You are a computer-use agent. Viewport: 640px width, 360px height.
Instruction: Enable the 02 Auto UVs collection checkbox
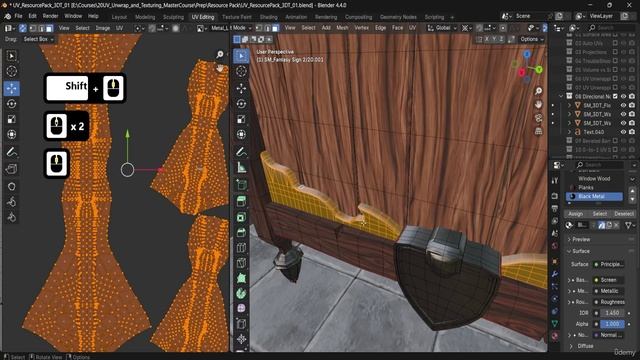pyautogui.click(x=615, y=43)
